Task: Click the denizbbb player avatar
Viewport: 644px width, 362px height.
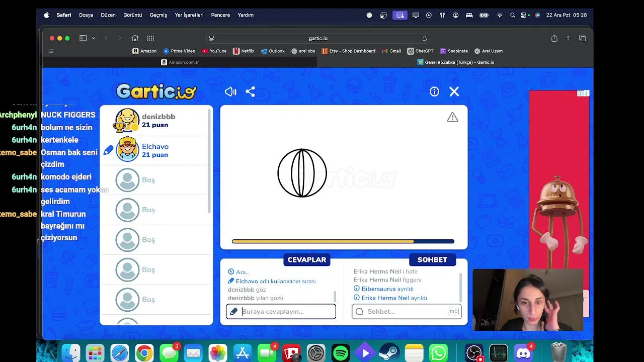Action: [x=127, y=120]
